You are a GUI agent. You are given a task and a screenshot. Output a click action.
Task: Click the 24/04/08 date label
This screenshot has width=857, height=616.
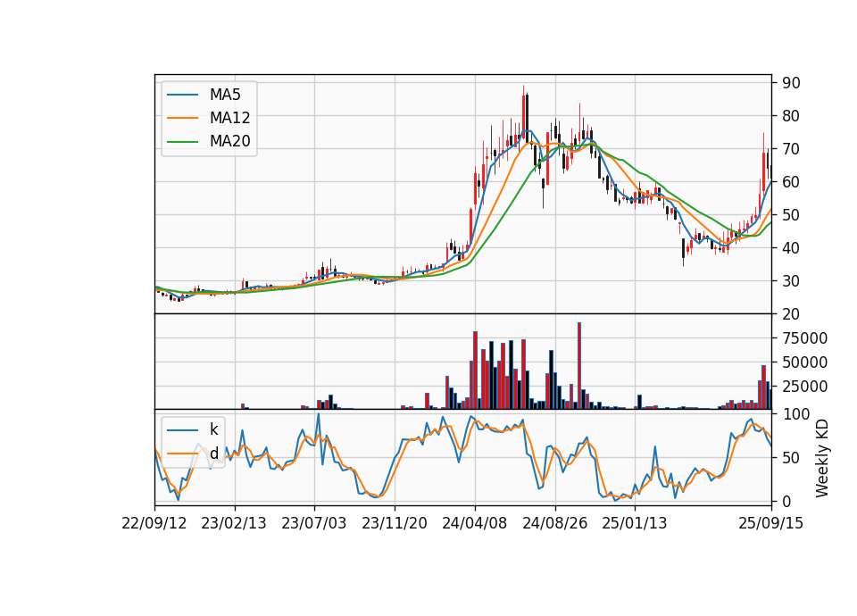[x=474, y=523]
